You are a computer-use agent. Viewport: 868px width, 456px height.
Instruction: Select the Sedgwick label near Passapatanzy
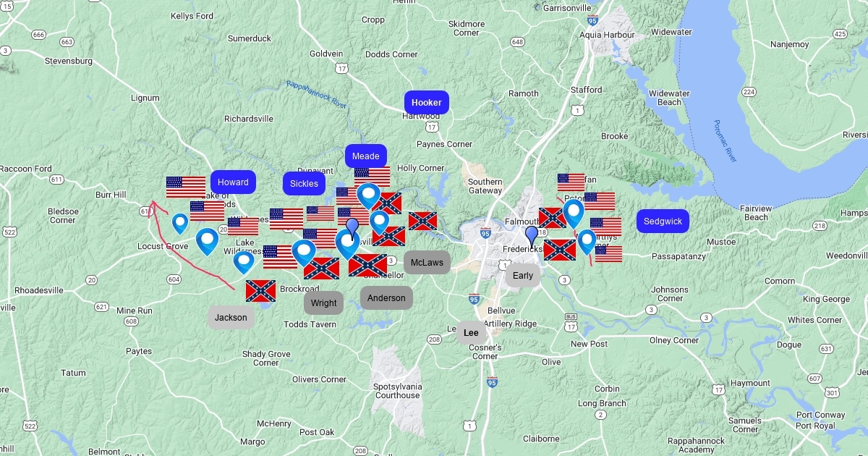click(x=663, y=221)
